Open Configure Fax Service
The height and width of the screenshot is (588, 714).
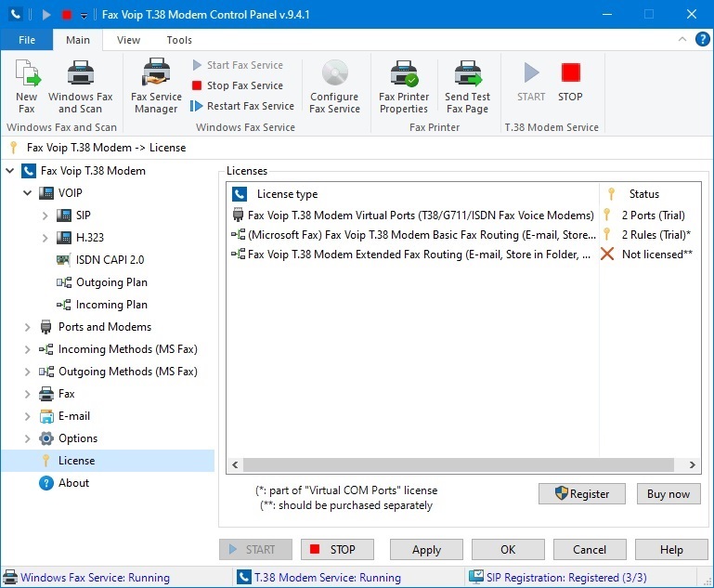pos(334,86)
